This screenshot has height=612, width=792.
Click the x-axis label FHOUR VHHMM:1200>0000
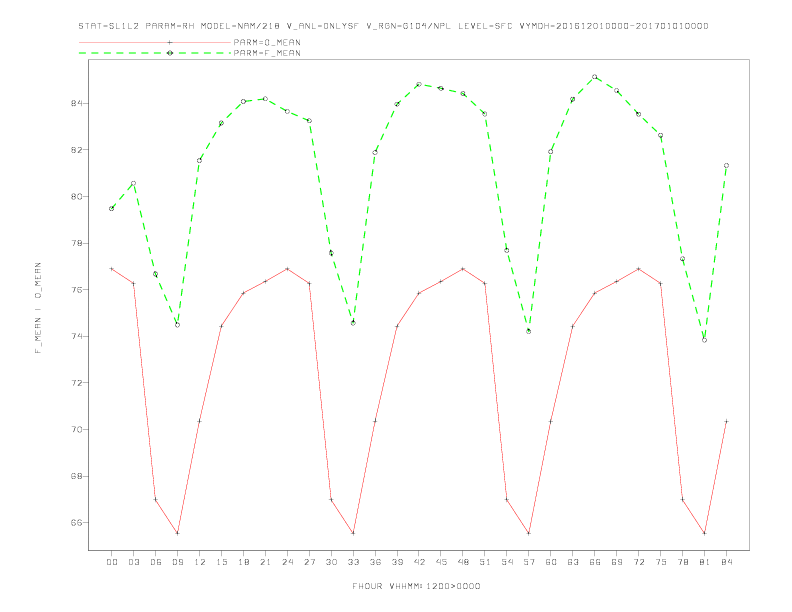[416, 586]
